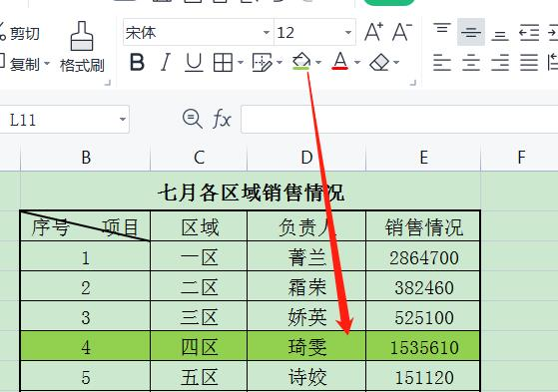
Task: Select the title cell 七月各区域销售情况
Action: 251,193
